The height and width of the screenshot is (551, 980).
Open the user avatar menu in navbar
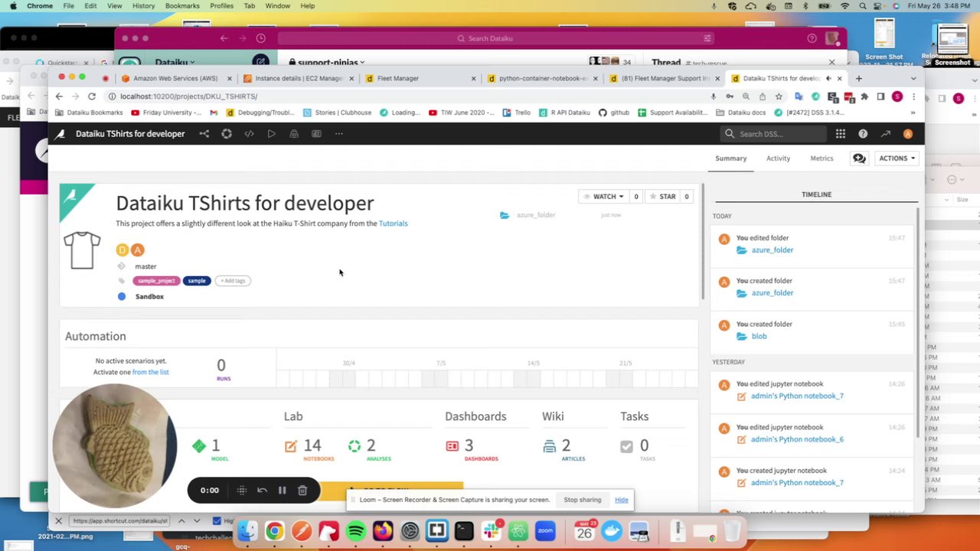tap(907, 134)
